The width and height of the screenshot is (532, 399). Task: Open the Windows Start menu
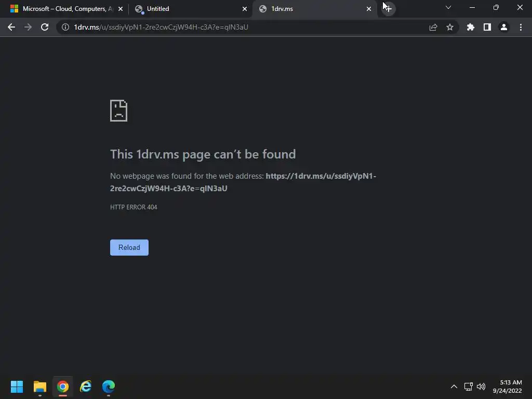click(17, 387)
